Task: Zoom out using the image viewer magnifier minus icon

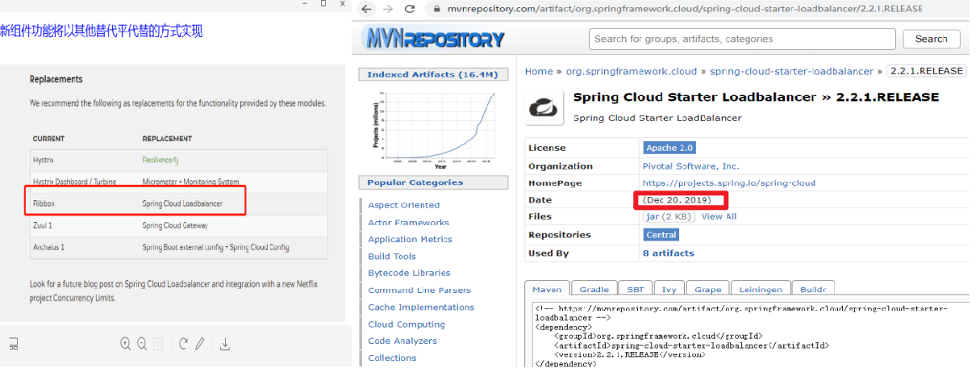Action: [x=142, y=343]
